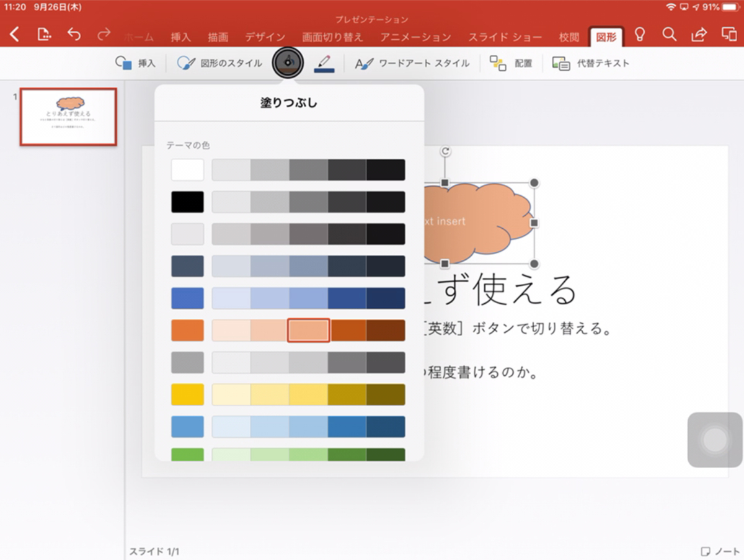Tap the back chevron to exit presentation
This screenshot has width=744, height=560.
[x=14, y=35]
